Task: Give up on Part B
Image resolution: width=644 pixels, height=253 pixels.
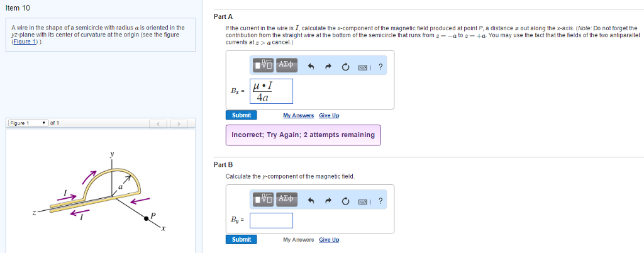Action: [x=329, y=240]
